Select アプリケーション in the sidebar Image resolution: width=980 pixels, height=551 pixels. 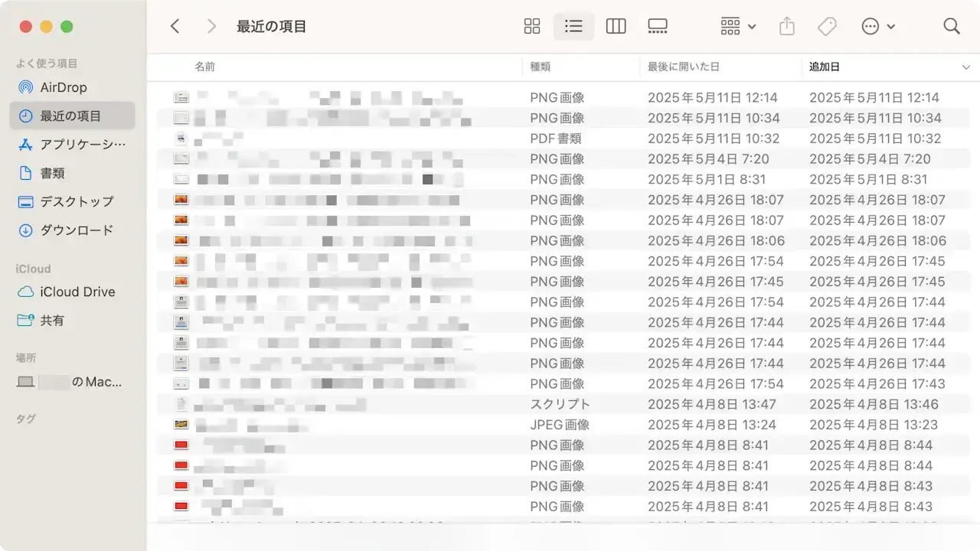[x=82, y=145]
